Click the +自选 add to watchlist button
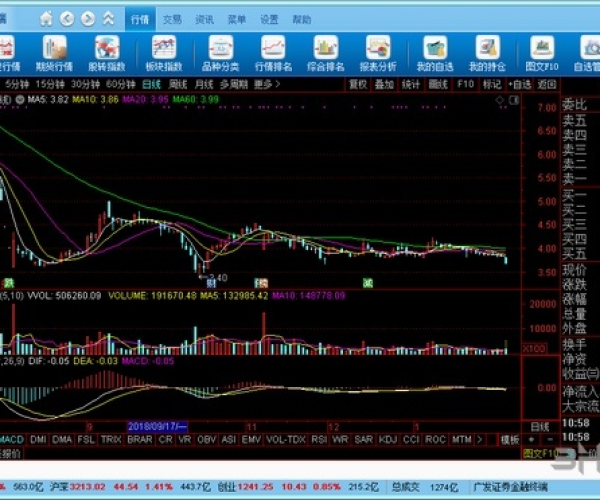This screenshot has height=500, width=600. 521,85
